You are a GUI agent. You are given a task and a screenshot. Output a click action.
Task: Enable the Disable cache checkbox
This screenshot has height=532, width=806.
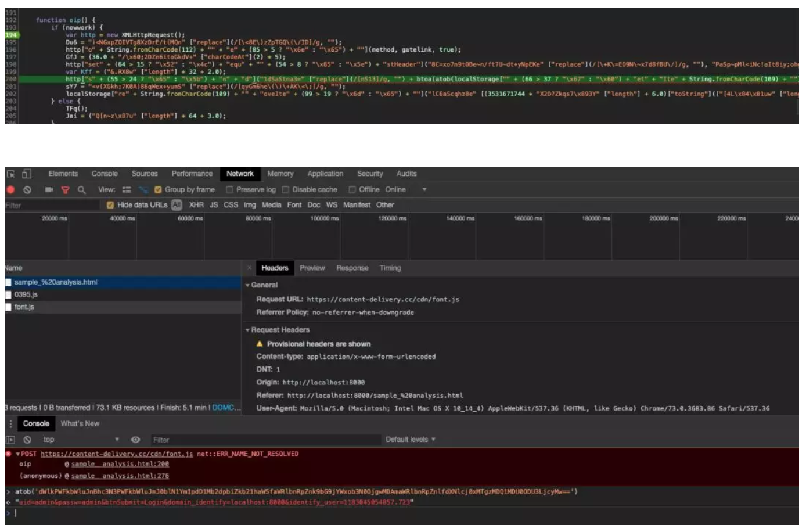tap(285, 190)
